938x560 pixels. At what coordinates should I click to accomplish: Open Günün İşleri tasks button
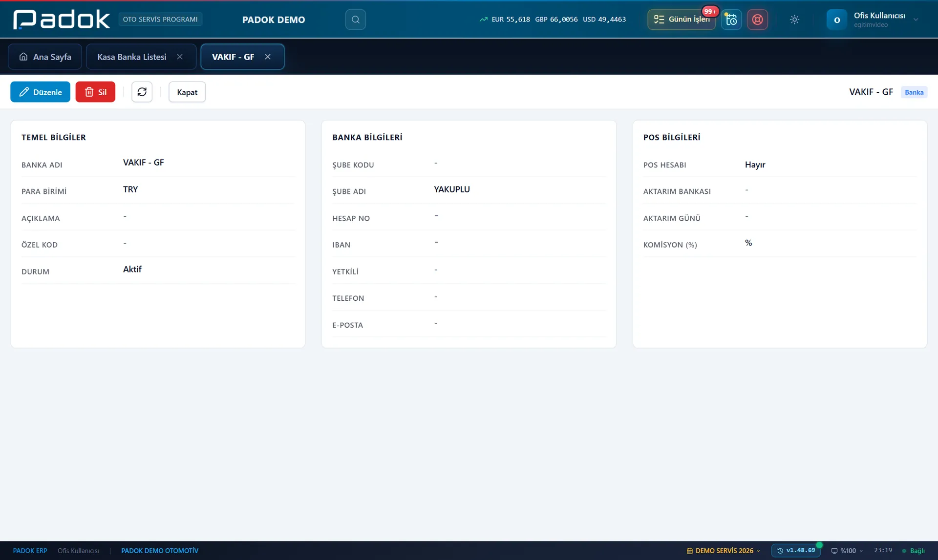(682, 20)
